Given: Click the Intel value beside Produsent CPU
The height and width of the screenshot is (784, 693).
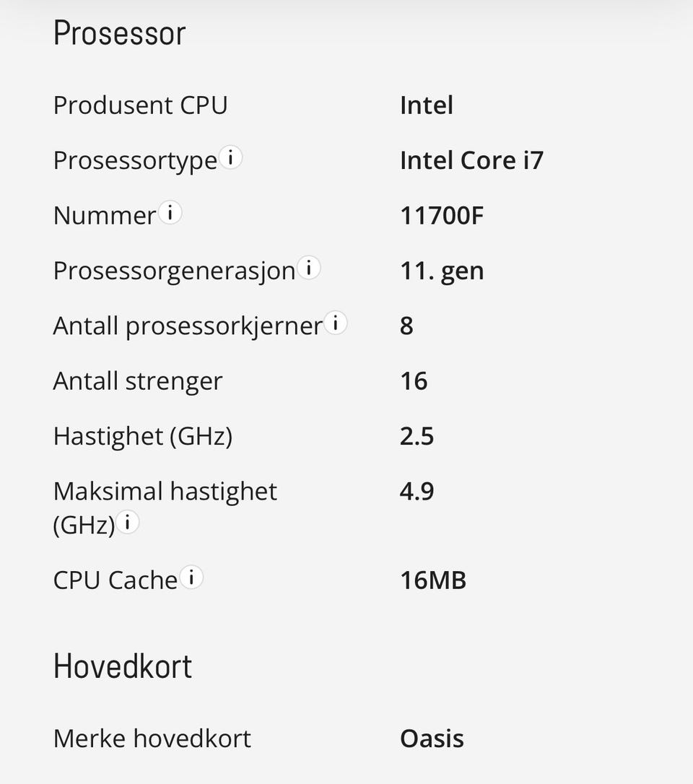Looking at the screenshot, I should click(427, 105).
